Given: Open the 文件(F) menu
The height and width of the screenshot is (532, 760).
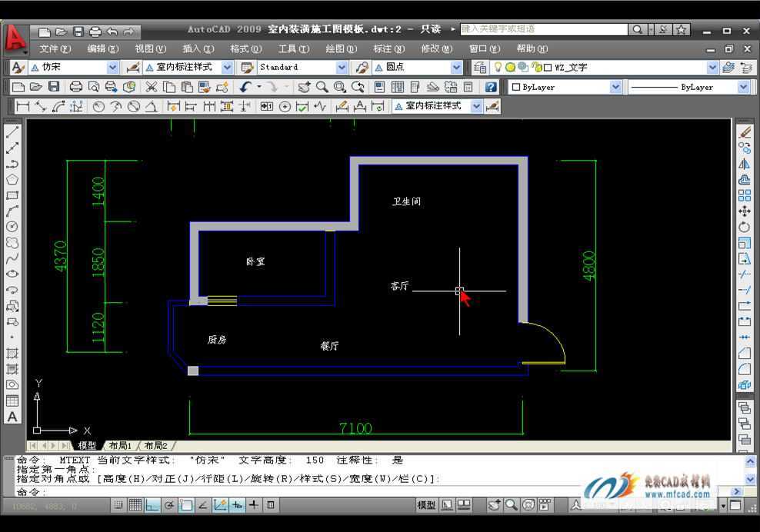Looking at the screenshot, I should pyautogui.click(x=55, y=49).
